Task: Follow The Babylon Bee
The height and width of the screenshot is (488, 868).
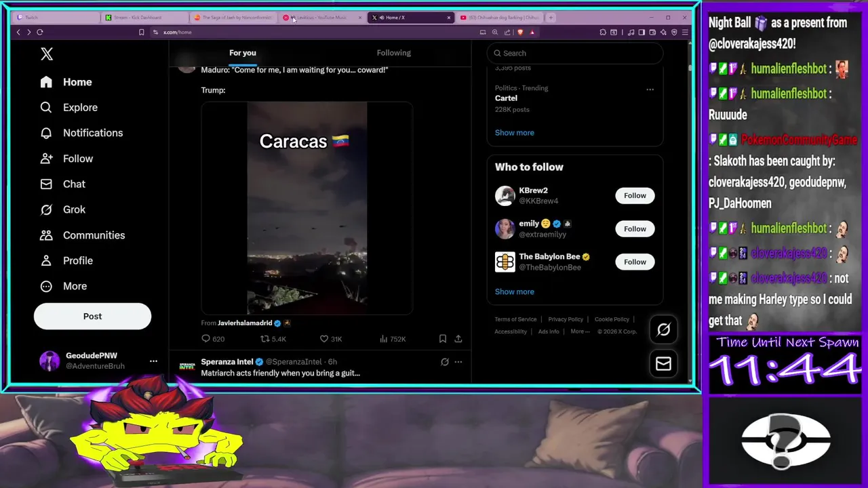Action: click(x=635, y=262)
